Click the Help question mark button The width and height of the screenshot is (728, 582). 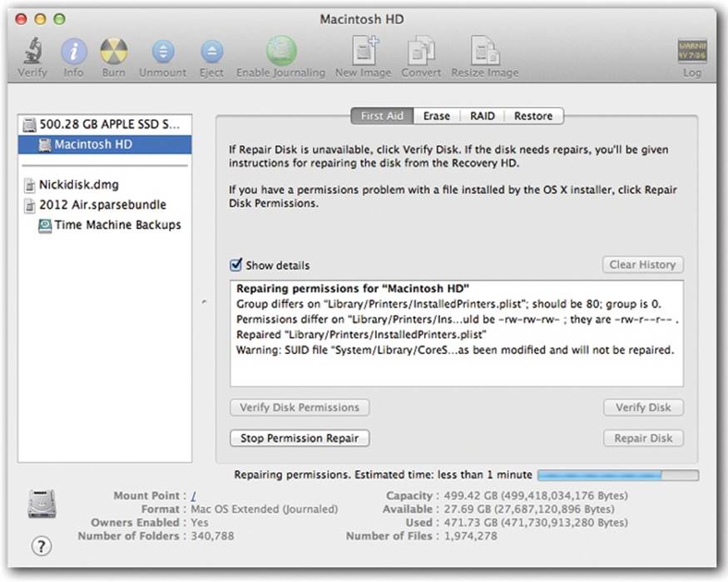[42, 546]
